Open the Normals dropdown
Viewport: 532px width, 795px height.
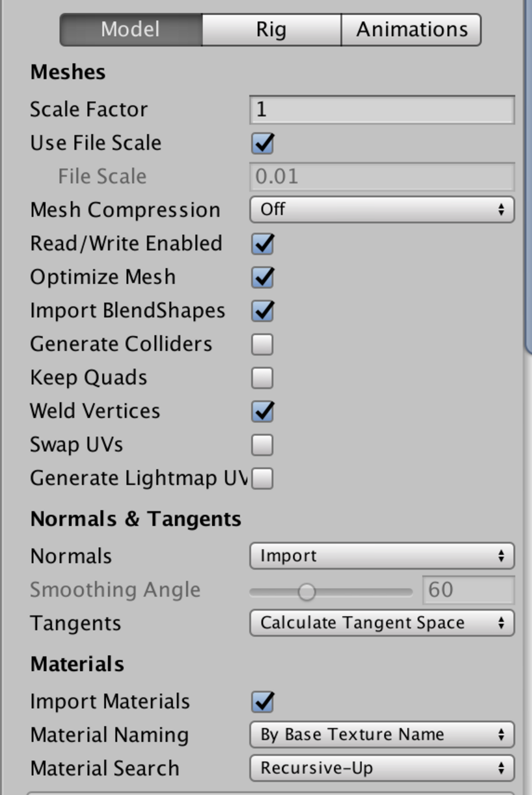click(x=381, y=556)
